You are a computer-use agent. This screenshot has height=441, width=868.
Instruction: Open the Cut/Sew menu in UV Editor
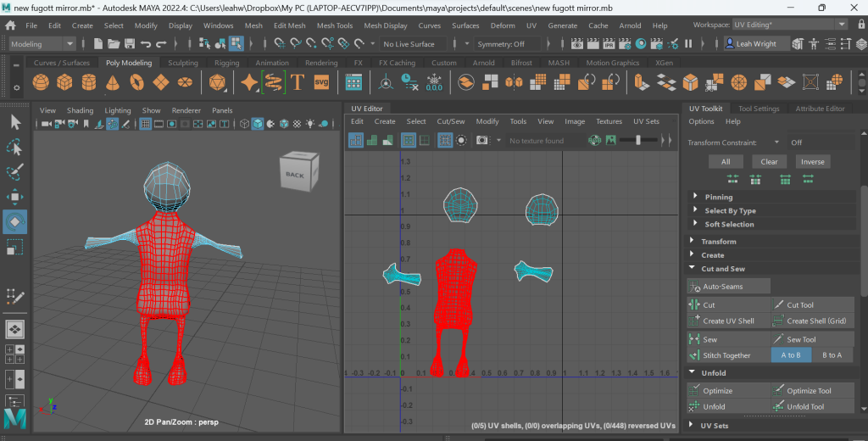pos(451,121)
